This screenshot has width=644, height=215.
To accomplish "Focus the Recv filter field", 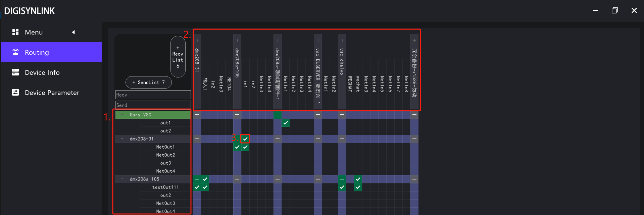I will pos(153,95).
